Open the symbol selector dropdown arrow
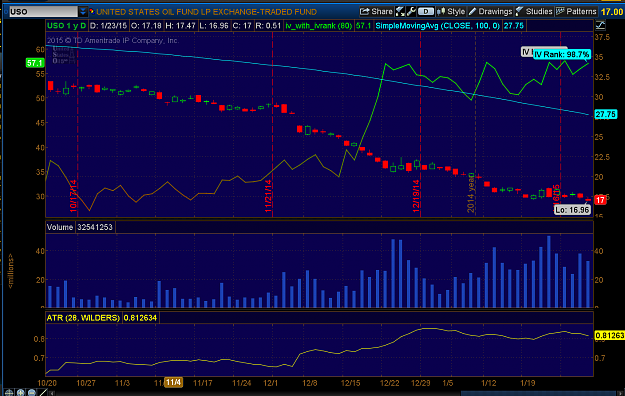625x396 pixels. tap(83, 12)
